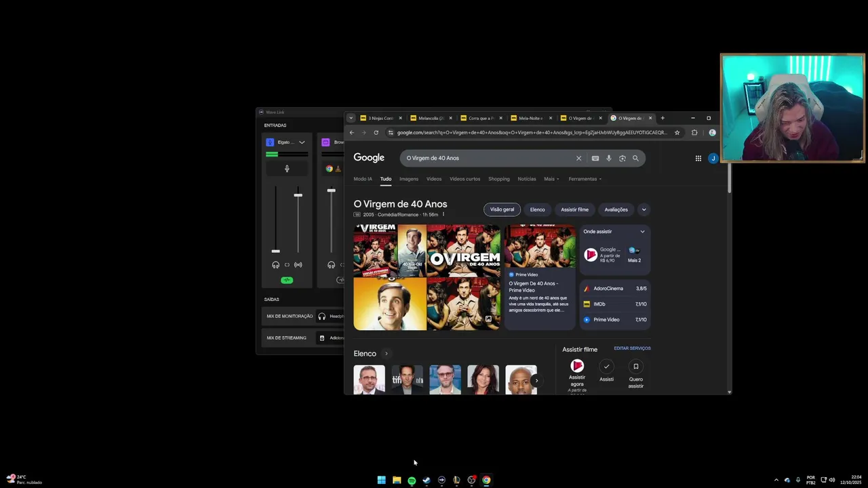Search by image with lens icon

point(622,158)
